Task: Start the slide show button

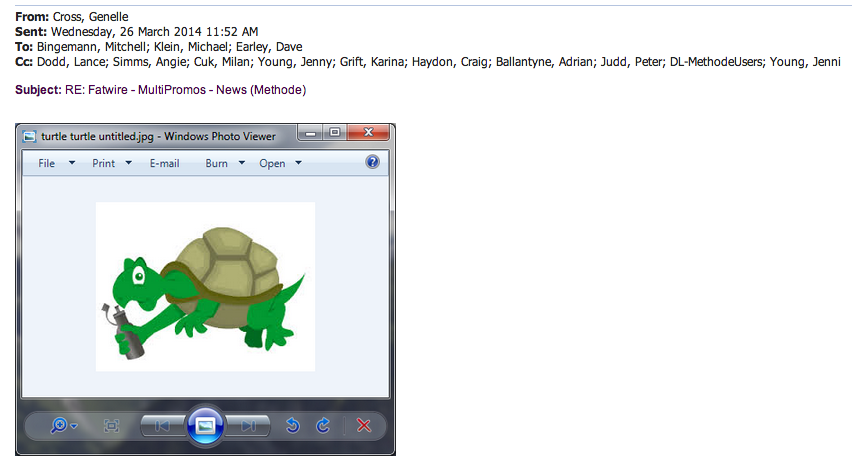Action: coord(205,426)
